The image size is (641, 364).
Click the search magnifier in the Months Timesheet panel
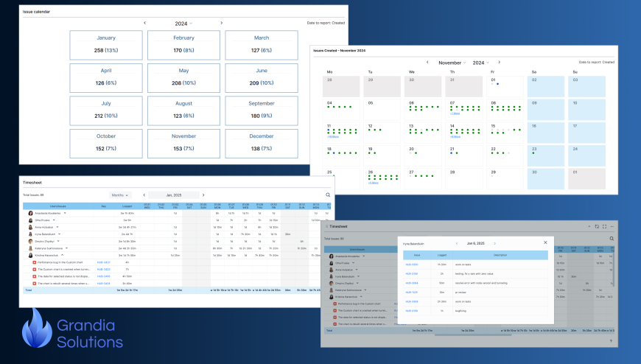coord(328,195)
